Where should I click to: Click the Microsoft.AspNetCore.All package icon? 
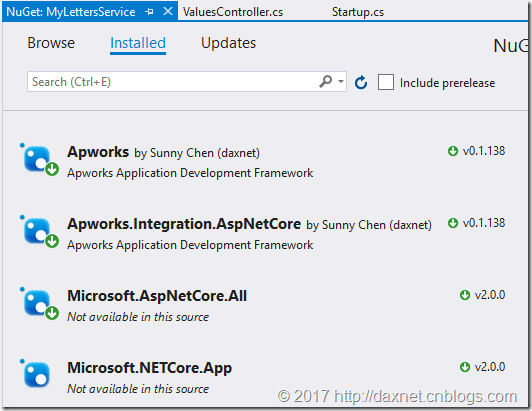click(x=39, y=304)
